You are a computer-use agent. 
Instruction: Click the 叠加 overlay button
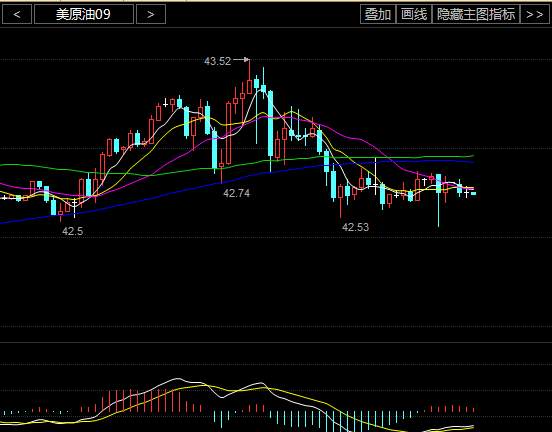[x=378, y=14]
